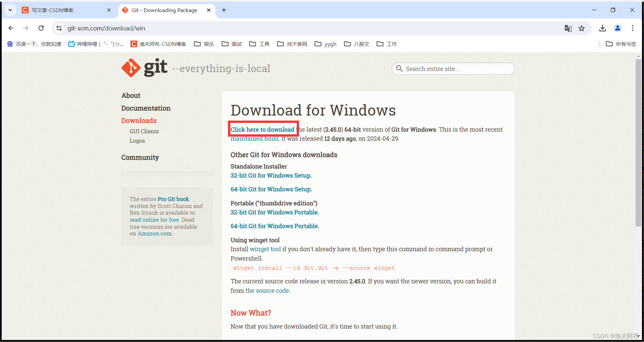The width and height of the screenshot is (644, 342).
Task: Open a new tab with plus button
Action: point(224,10)
